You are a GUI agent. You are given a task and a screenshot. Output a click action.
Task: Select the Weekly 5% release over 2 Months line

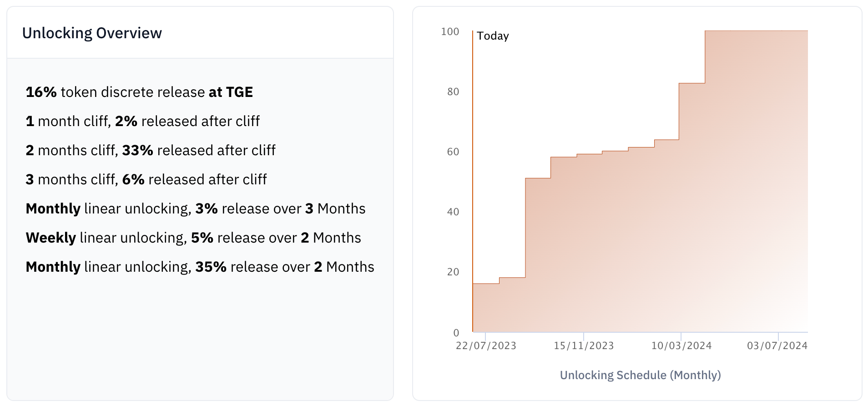point(193,238)
